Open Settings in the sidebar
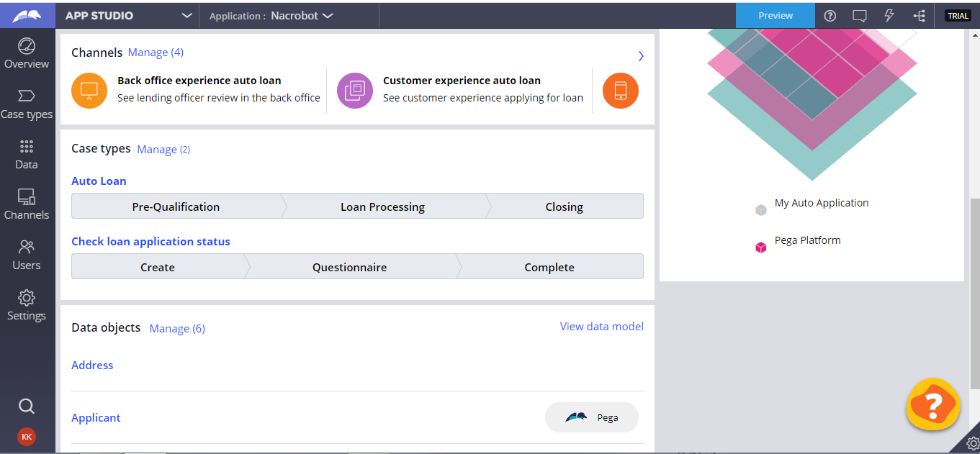 27,306
